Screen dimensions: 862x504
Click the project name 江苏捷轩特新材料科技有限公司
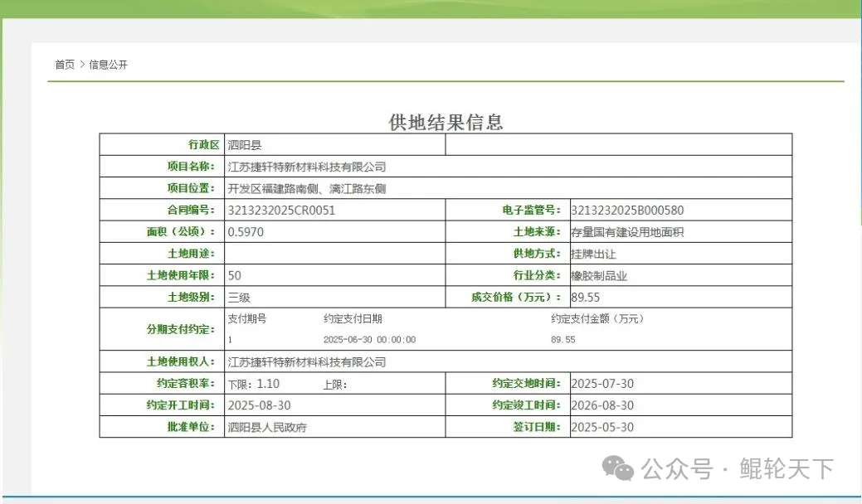pyautogui.click(x=306, y=167)
